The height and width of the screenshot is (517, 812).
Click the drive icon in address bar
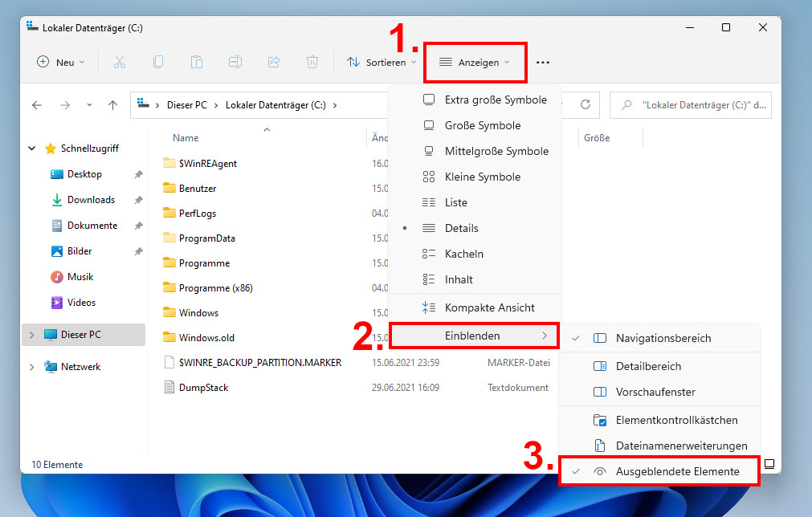pyautogui.click(x=144, y=104)
